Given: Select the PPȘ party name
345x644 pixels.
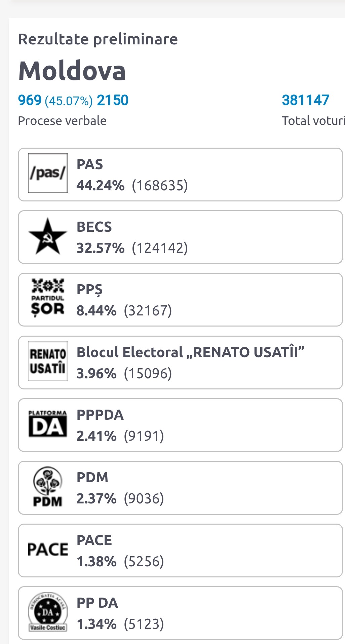Looking at the screenshot, I should coord(89,290).
